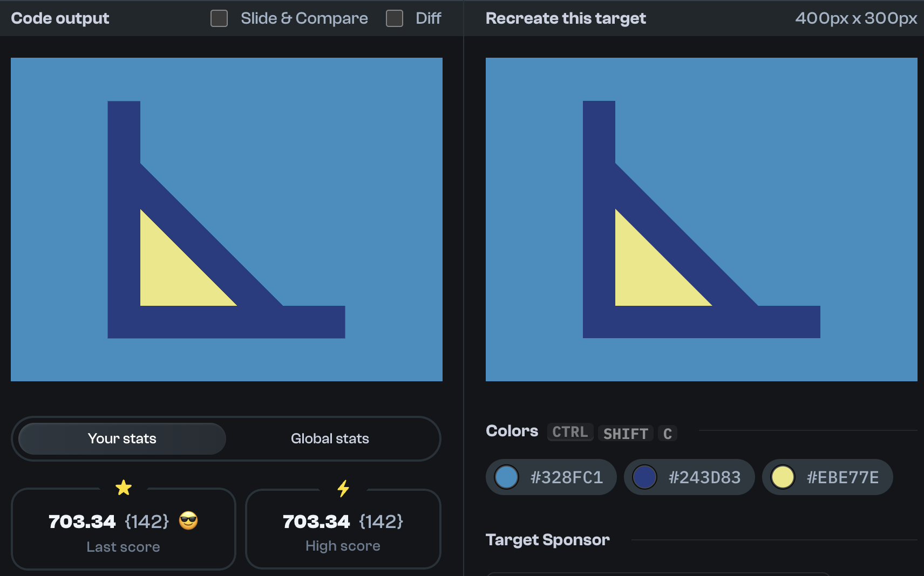Image resolution: width=924 pixels, height=576 pixels.
Task: Click the Code output heading
Action: (60, 18)
